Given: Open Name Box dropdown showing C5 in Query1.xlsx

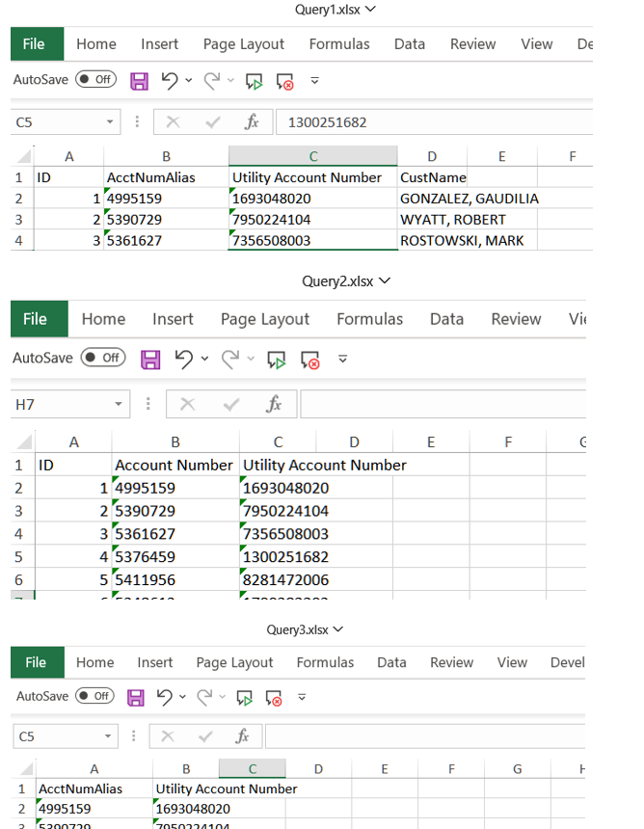Looking at the screenshot, I should coord(110,122).
